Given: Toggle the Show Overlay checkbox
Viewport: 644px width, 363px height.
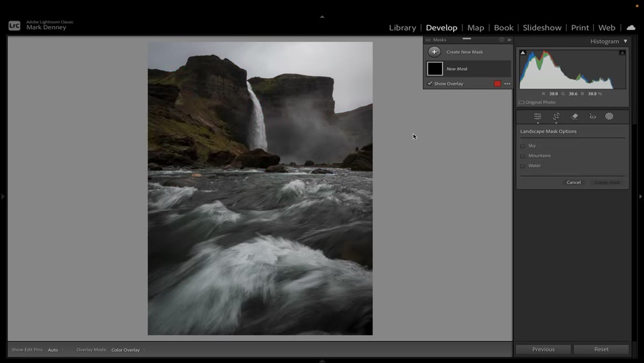Looking at the screenshot, I should tap(430, 84).
